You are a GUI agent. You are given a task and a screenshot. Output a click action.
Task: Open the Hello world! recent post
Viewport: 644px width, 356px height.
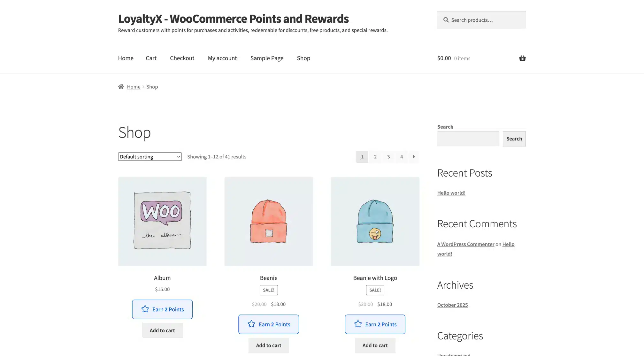click(451, 193)
